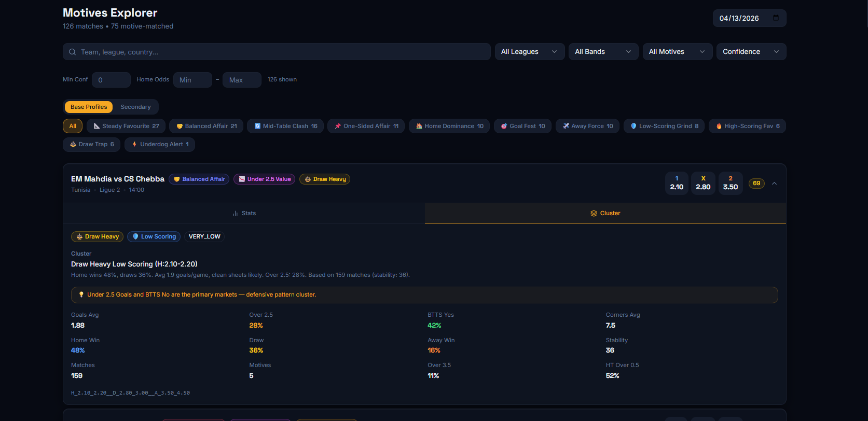Viewport: 868px width, 421px height.
Task: Select the Goal Fest profile chip
Action: [522, 126]
